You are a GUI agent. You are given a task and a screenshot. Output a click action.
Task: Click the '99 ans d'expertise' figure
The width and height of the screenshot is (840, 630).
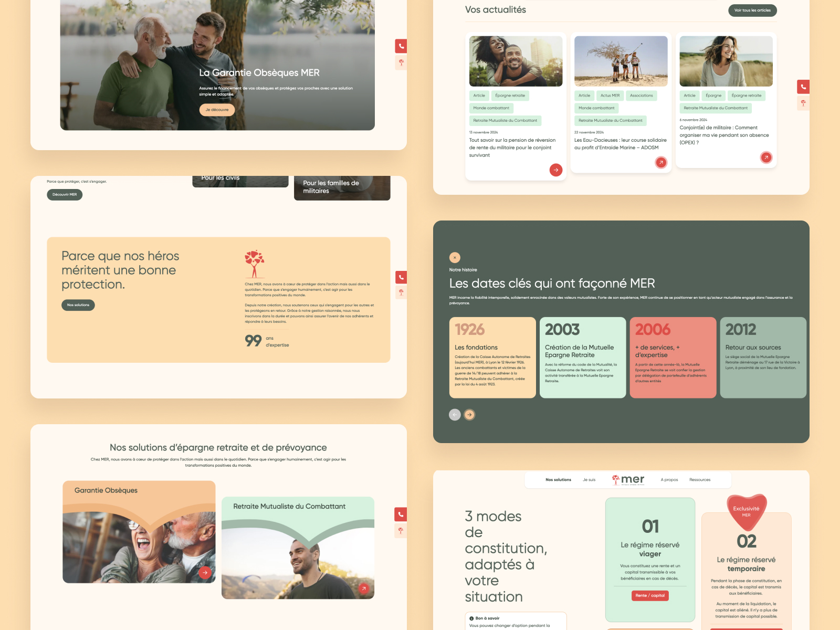267,341
